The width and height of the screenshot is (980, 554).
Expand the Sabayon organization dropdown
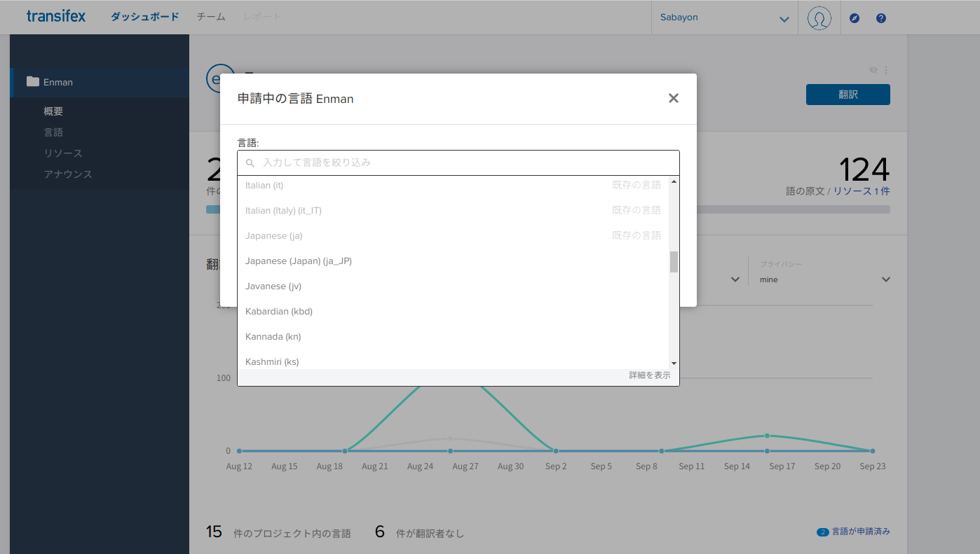[x=784, y=19]
